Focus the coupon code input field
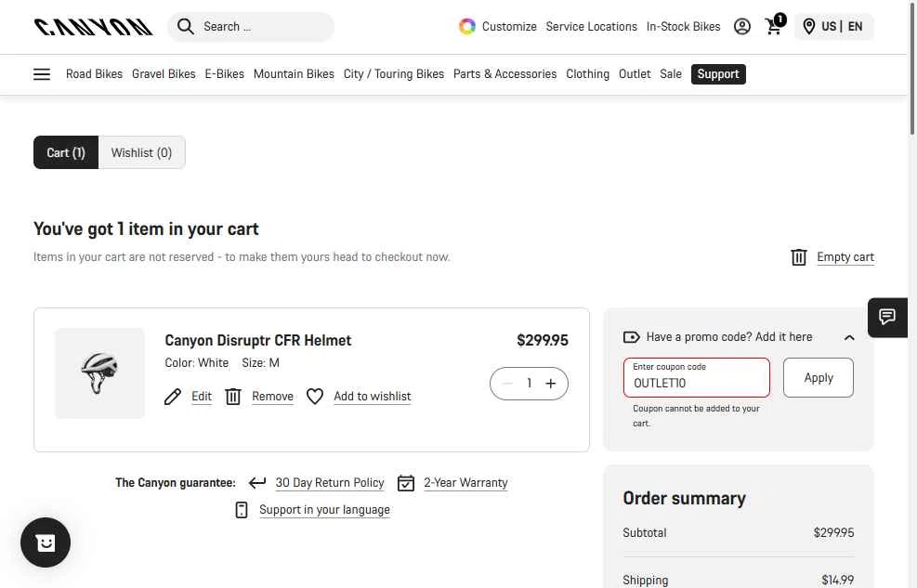 697,377
